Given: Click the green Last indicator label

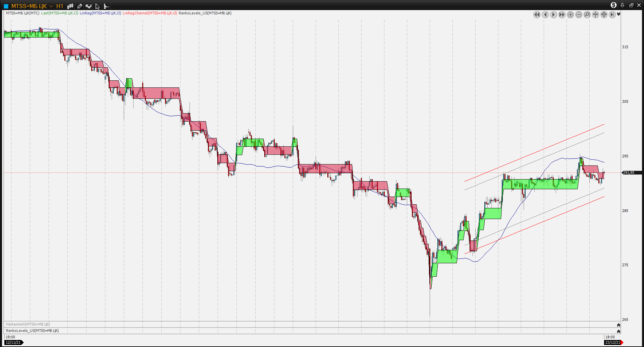Looking at the screenshot, I should tap(59, 13).
